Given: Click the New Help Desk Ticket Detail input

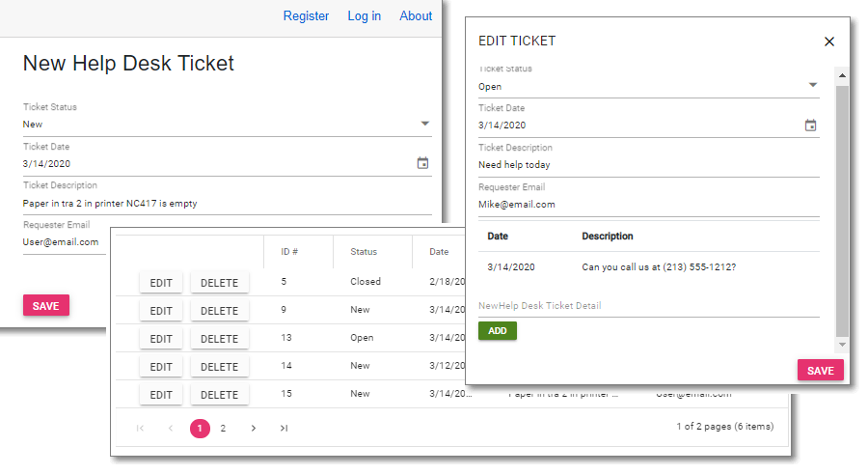Looking at the screenshot, I should [649, 305].
